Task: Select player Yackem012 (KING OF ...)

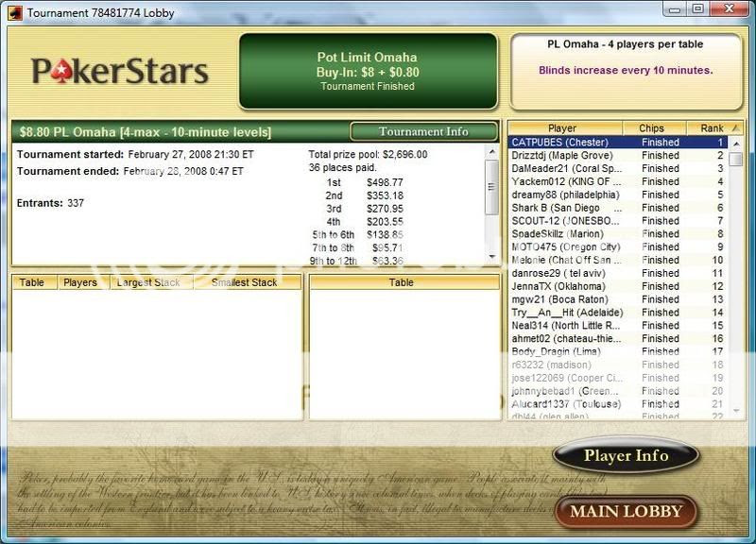Action: coord(617,181)
